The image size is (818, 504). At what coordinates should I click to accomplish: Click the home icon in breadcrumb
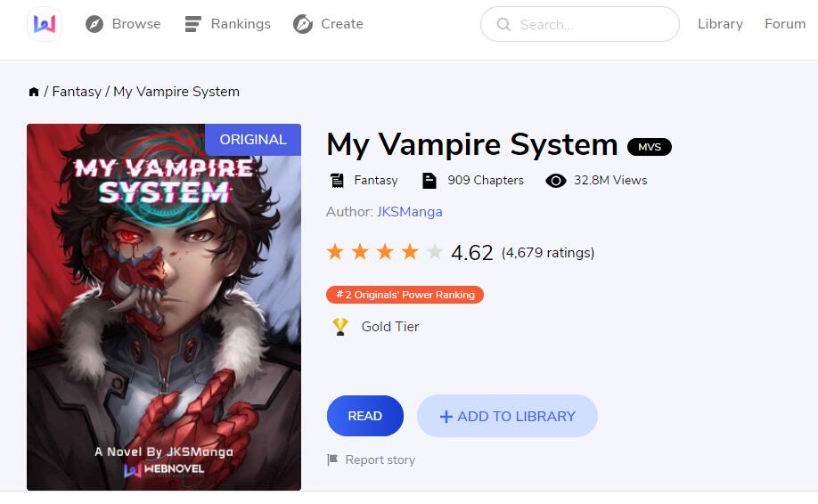pyautogui.click(x=34, y=92)
